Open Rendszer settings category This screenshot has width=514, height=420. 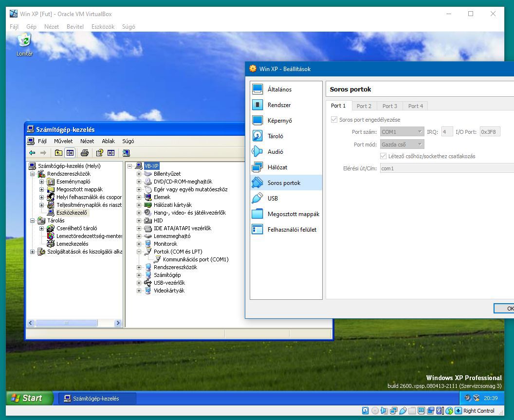coord(286,105)
